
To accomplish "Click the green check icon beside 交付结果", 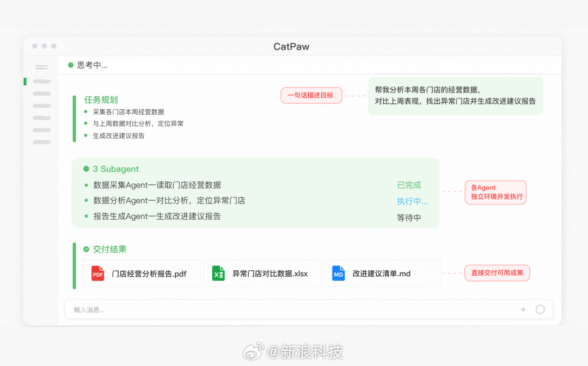I will pyautogui.click(x=86, y=249).
